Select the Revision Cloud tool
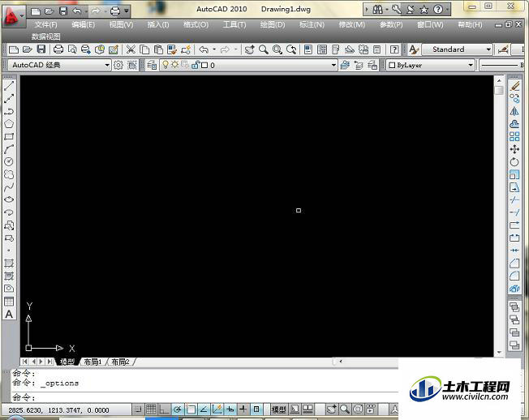Screen dimensions: 529x420 pos(9,174)
